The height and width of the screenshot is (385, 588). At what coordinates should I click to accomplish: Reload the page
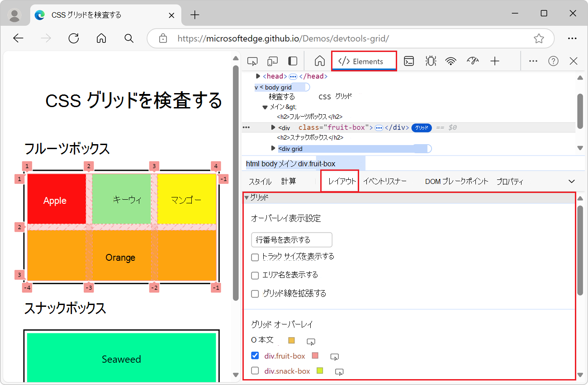point(73,38)
